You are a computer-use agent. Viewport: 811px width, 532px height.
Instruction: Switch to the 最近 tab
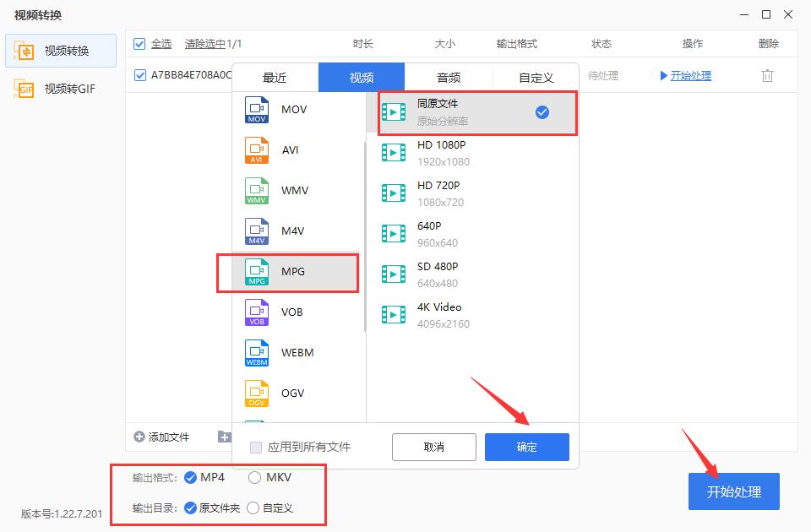(x=275, y=77)
